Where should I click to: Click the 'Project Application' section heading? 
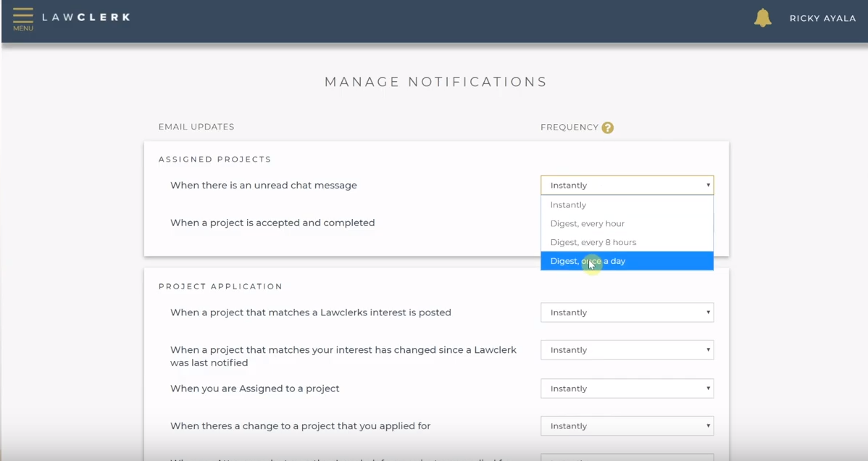point(220,286)
